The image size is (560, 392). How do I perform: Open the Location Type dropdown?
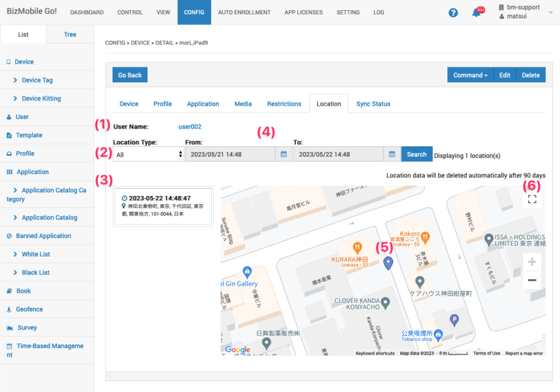(x=148, y=154)
